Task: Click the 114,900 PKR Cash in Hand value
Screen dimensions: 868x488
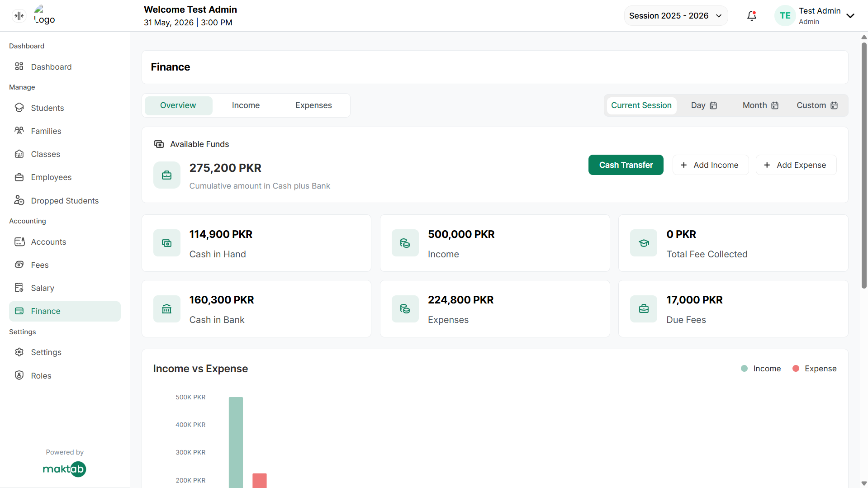Action: (x=221, y=234)
